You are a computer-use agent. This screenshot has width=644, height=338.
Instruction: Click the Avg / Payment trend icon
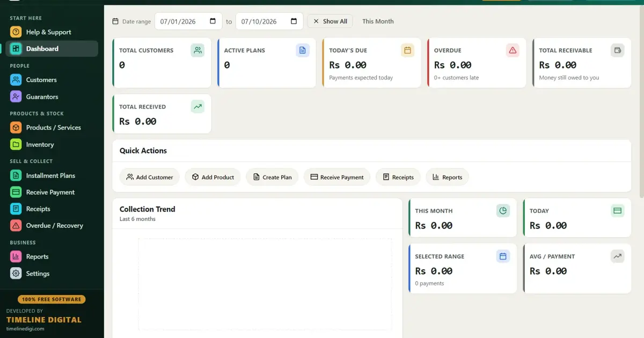618,256
